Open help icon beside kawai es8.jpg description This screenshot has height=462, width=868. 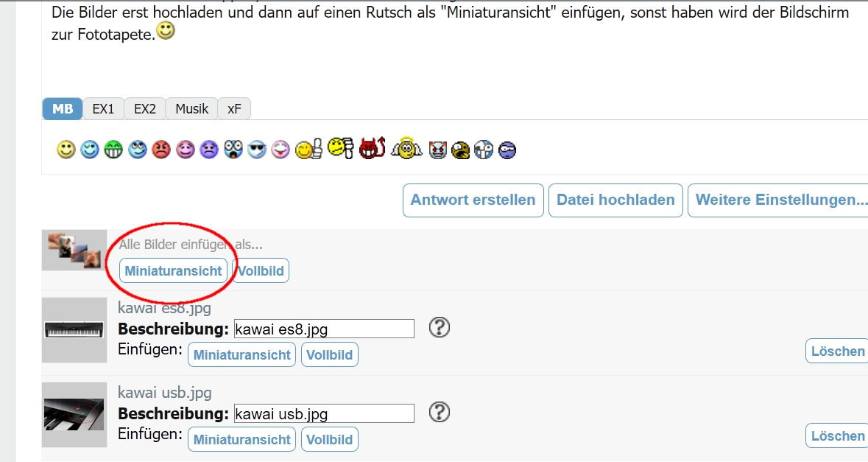click(440, 327)
